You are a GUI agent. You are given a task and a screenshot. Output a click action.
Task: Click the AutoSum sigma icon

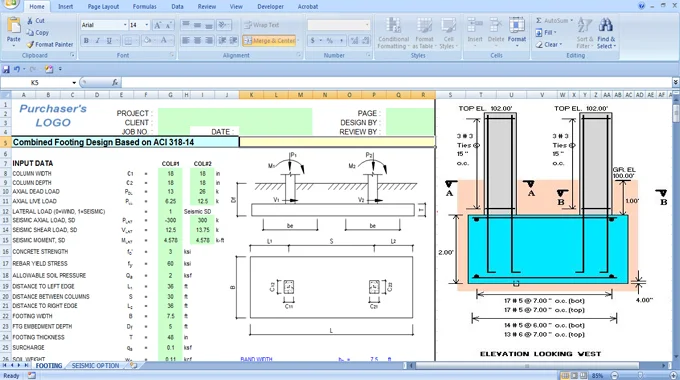(539, 20)
